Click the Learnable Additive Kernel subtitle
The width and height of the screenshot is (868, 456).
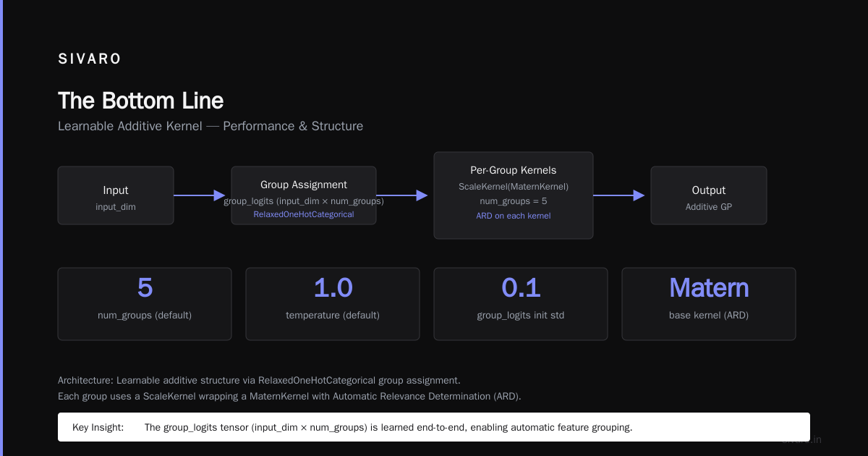(210, 126)
